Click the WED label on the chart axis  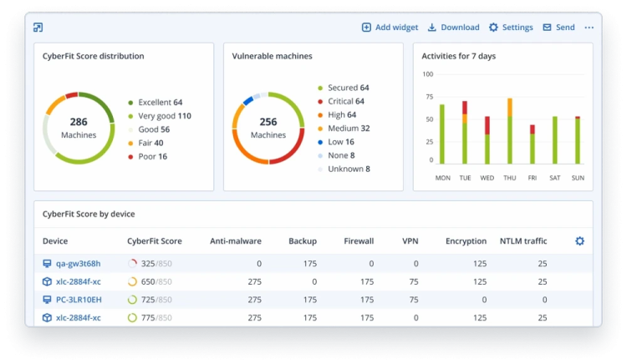click(487, 178)
